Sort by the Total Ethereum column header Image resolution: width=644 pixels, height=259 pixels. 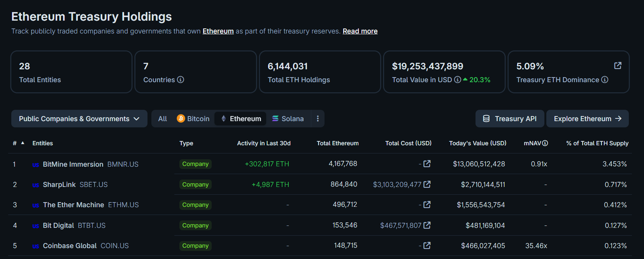click(x=338, y=143)
